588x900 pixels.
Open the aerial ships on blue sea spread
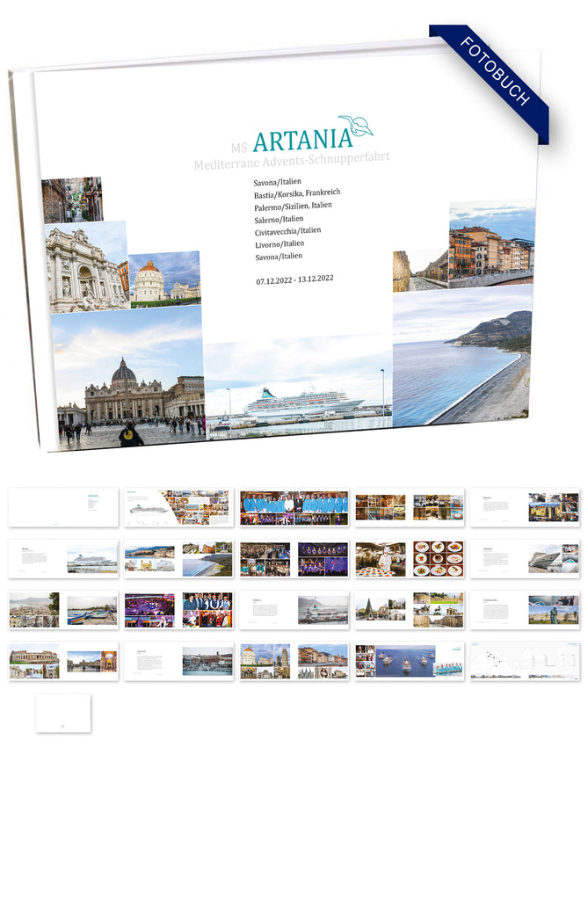point(410,661)
